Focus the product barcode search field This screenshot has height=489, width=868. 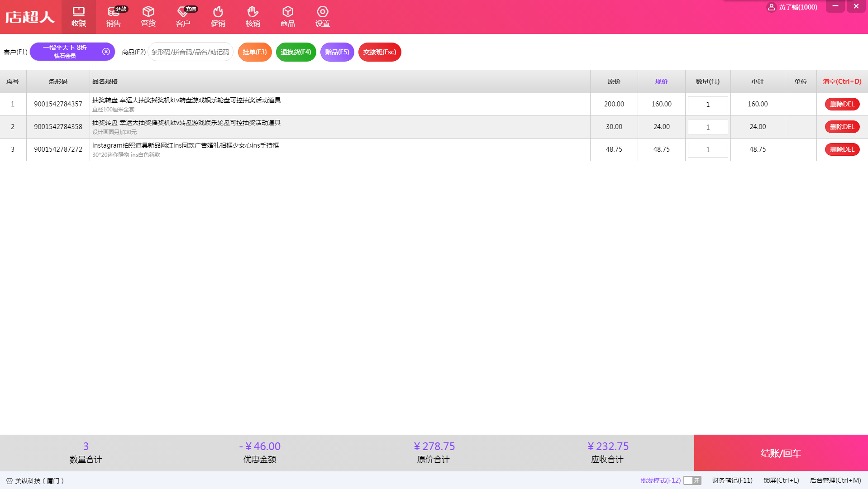click(190, 52)
